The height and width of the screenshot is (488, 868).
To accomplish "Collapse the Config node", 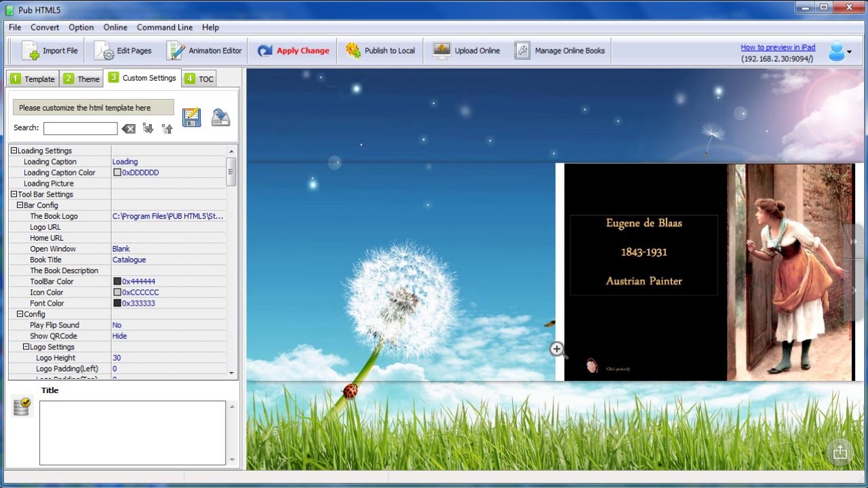I will [x=20, y=314].
